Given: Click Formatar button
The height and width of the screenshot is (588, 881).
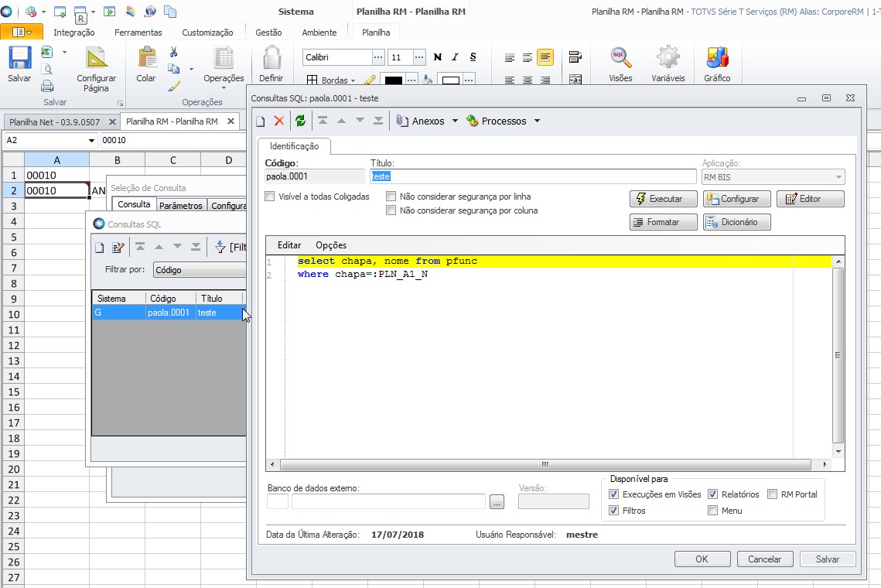Looking at the screenshot, I should (663, 222).
